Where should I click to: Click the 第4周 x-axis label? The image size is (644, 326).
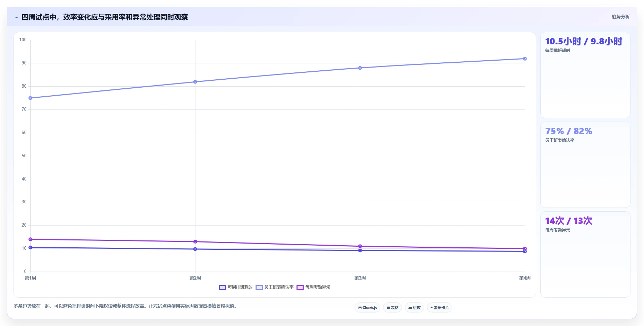[525, 278]
